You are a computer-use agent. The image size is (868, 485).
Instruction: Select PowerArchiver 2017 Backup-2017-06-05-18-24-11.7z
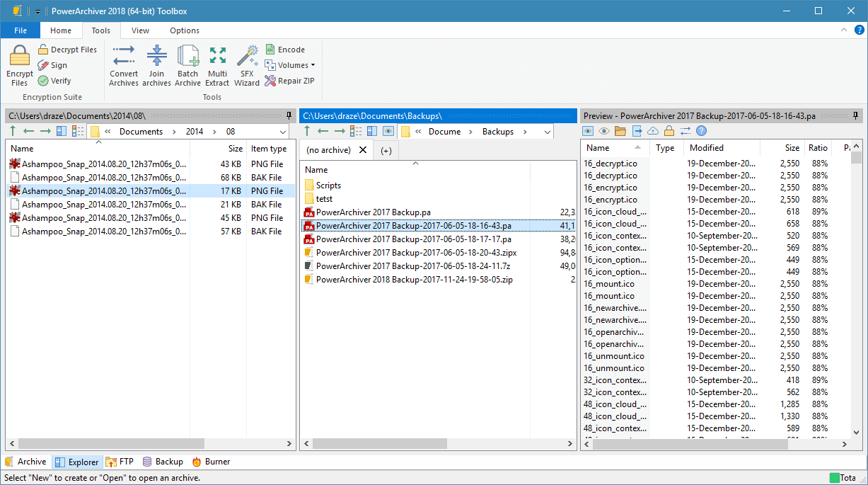pos(413,266)
